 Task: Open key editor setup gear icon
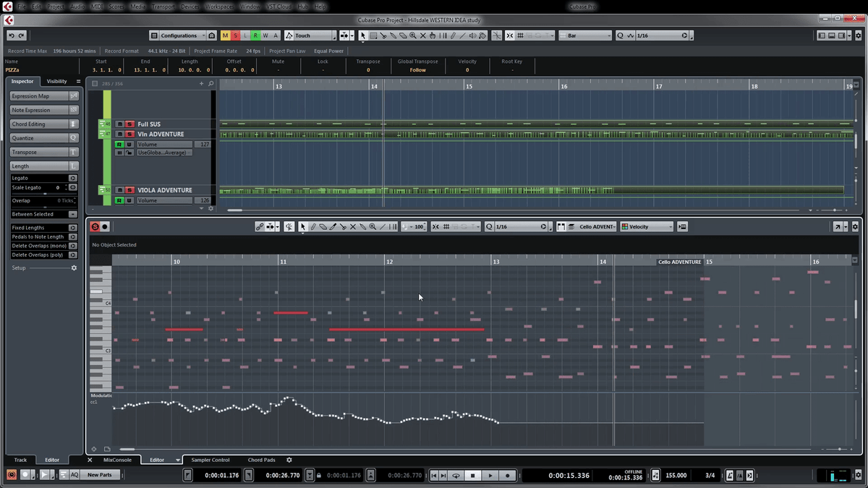click(855, 227)
